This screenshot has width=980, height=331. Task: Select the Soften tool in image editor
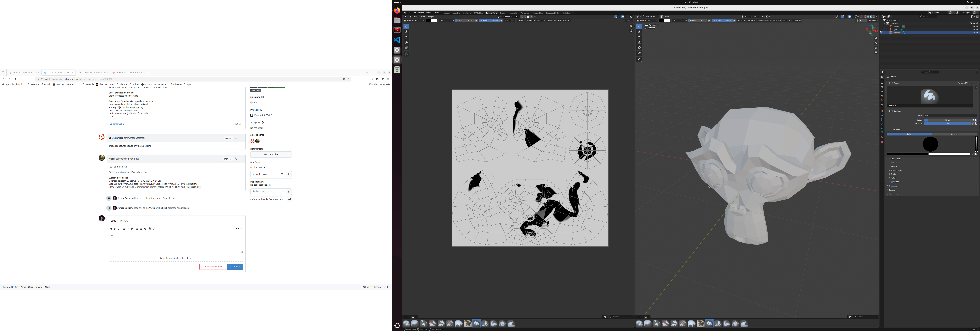[406, 32]
